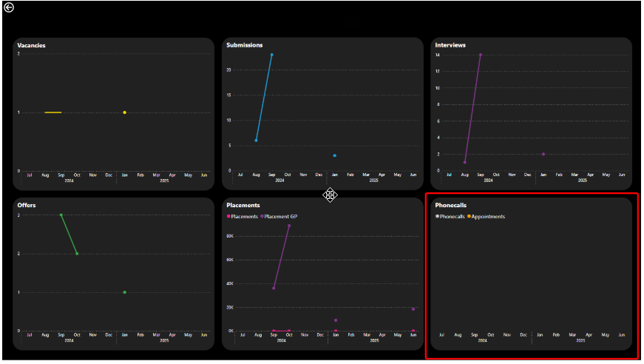
Task: Click the 2025 axis label in Phonecalls chart
Action: (580, 340)
